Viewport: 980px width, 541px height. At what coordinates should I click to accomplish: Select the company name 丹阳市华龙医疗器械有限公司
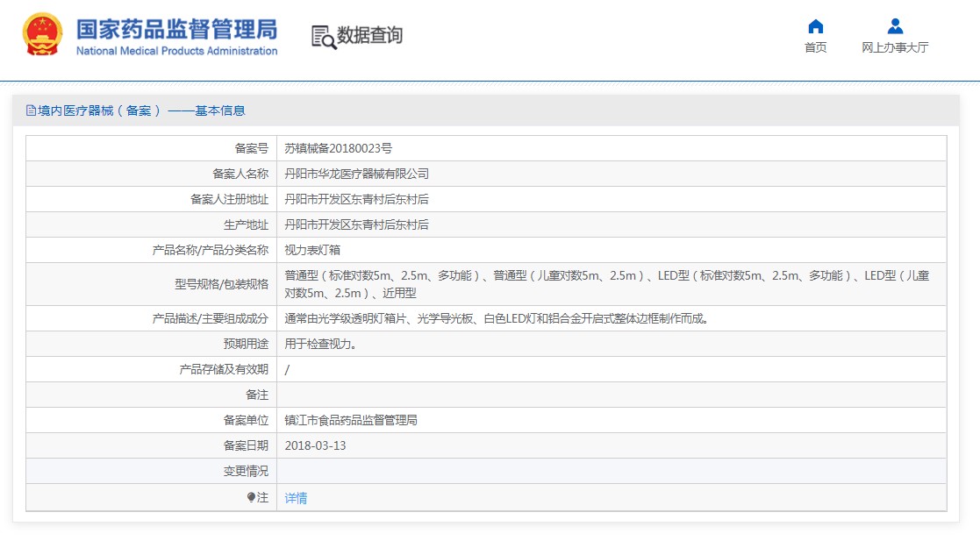pyautogui.click(x=357, y=174)
